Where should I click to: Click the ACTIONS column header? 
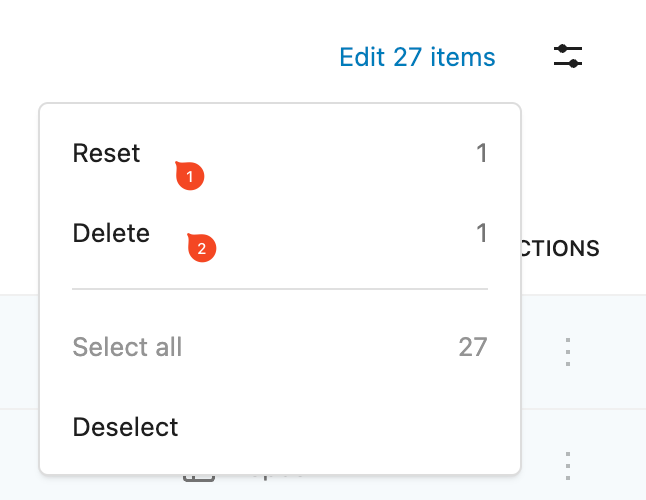[x=560, y=248]
